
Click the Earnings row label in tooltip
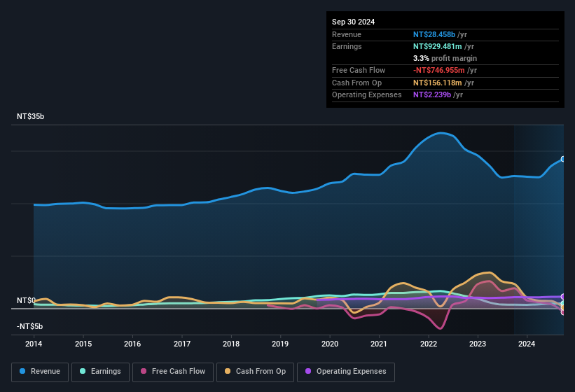click(347, 46)
